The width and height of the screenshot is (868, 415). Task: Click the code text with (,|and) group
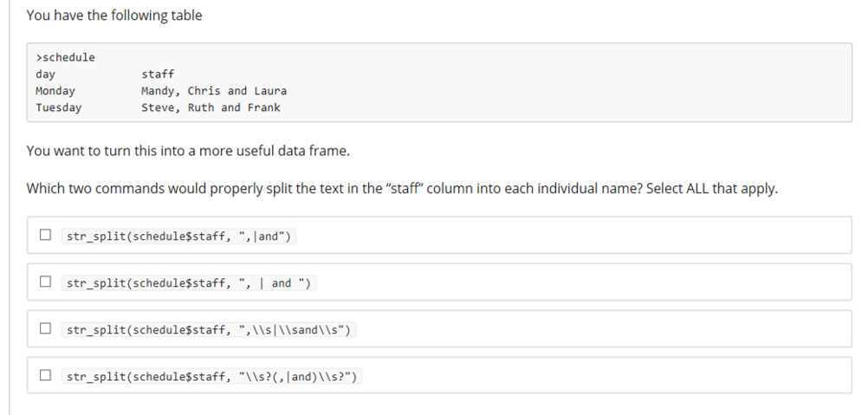pyautogui.click(x=212, y=376)
